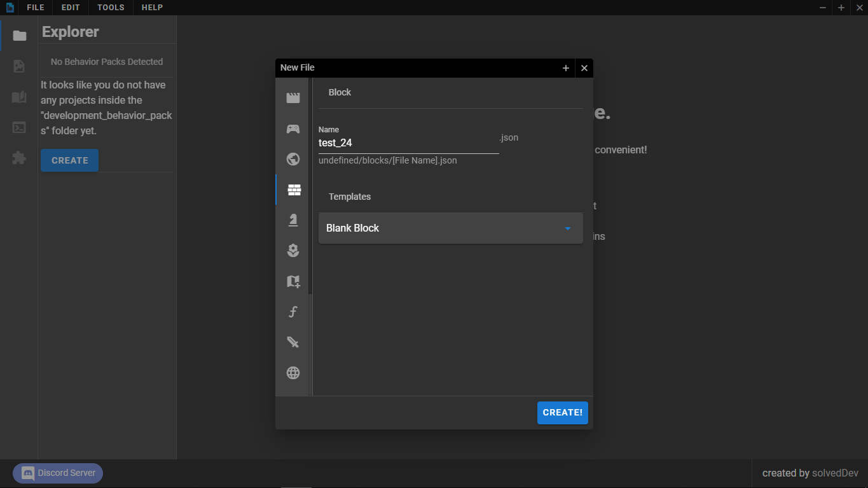The image size is (868, 488).
Task: Select the clapperboard file type icon
Action: [293, 98]
